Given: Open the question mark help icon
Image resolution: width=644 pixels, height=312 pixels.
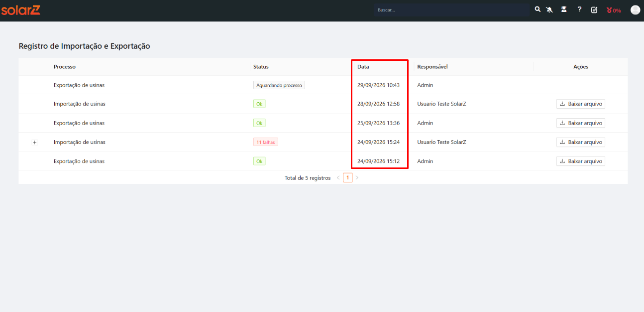Looking at the screenshot, I should pos(579,9).
